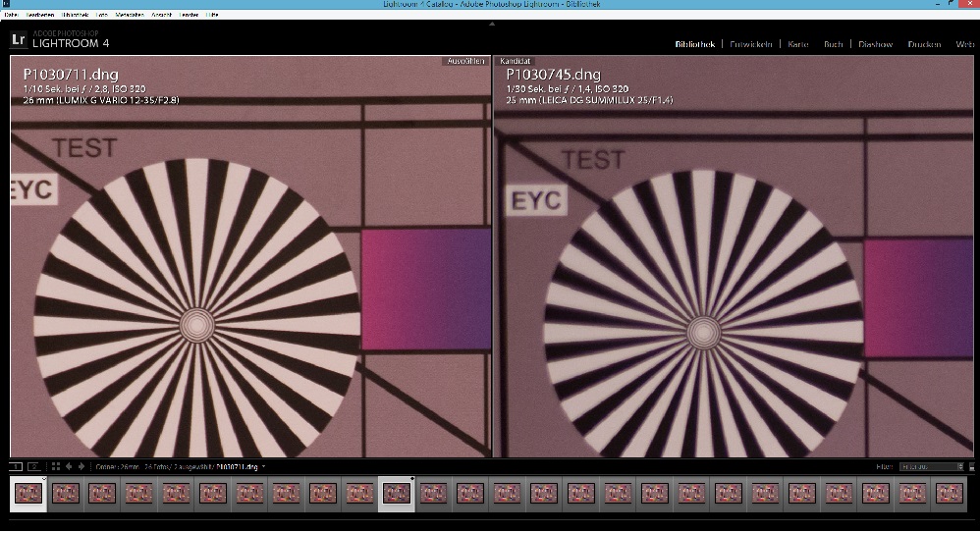Open second monitor window button 2

point(33,466)
